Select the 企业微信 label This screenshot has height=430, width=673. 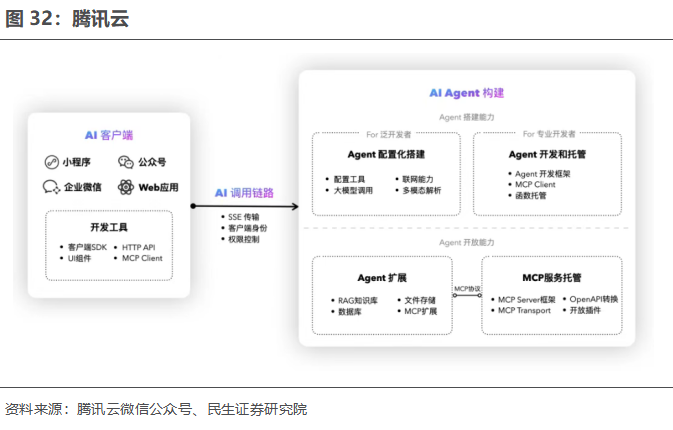83,187
